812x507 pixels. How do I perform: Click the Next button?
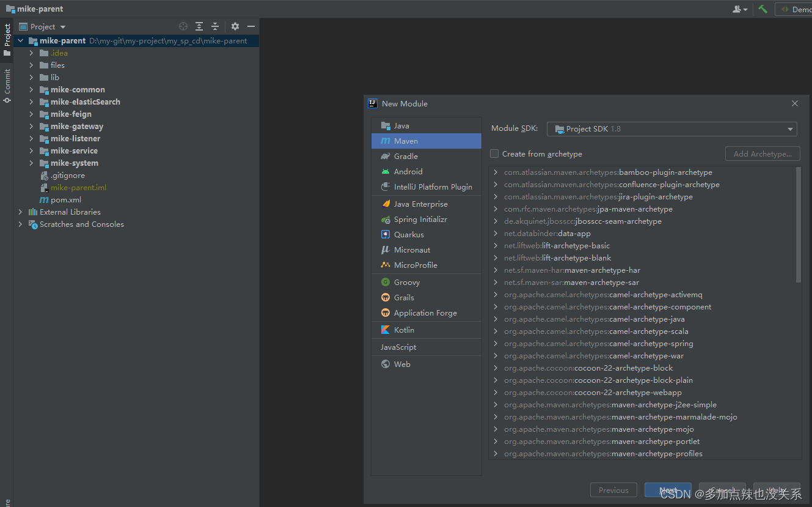(x=668, y=490)
